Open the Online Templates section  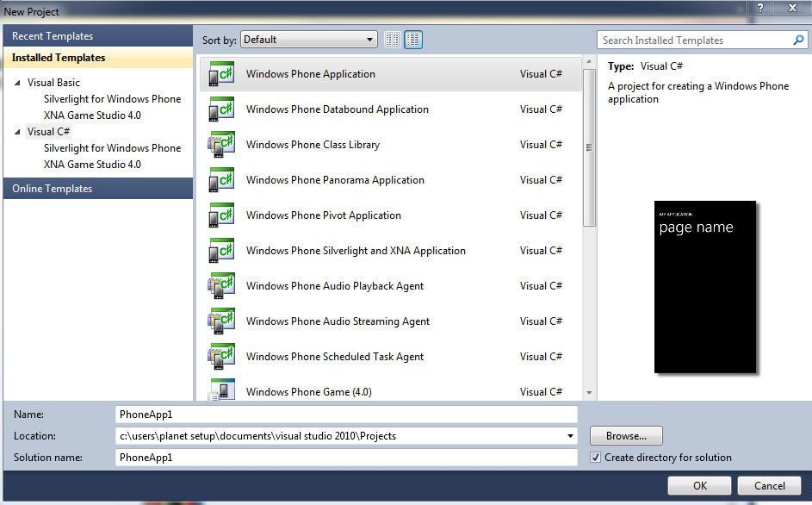tap(98, 189)
